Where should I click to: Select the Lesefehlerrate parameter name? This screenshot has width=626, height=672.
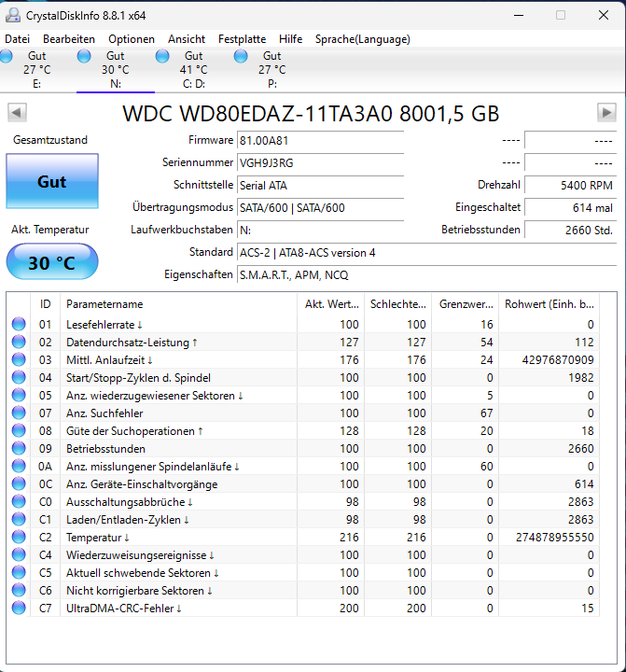coord(104,325)
